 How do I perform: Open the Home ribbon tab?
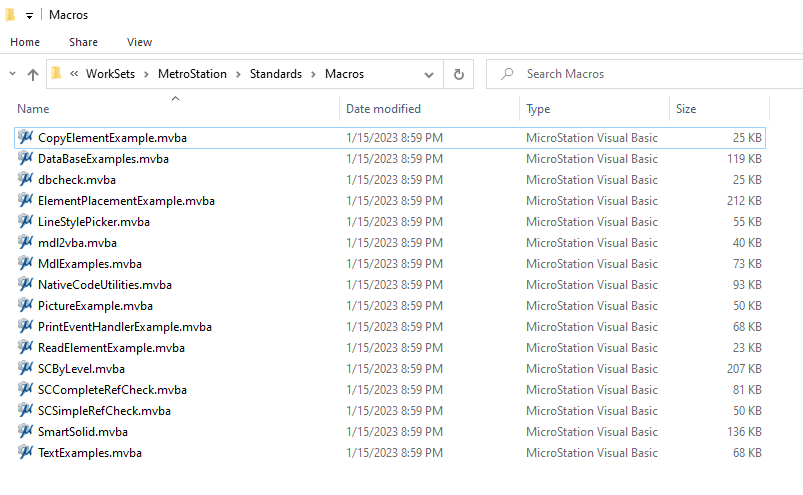pyautogui.click(x=25, y=42)
